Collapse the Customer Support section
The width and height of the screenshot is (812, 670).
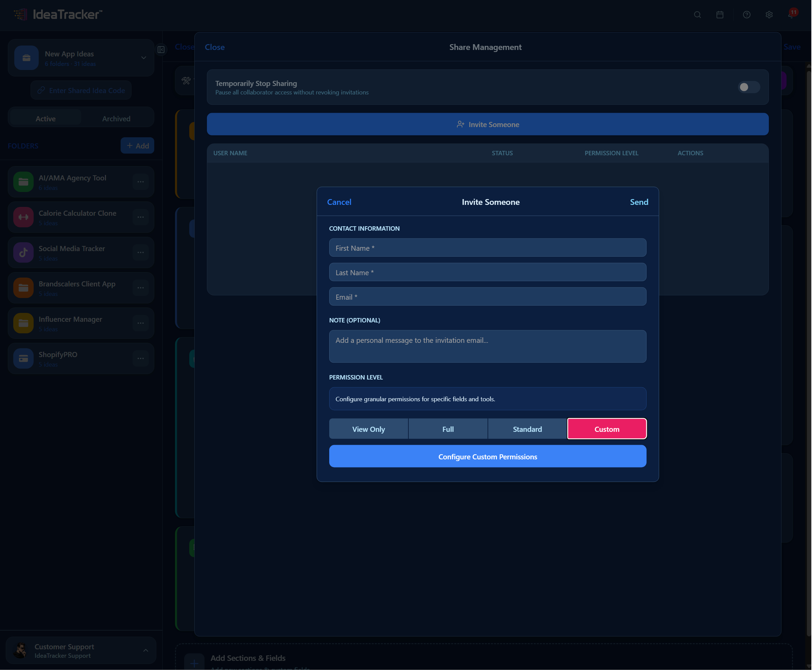click(x=146, y=650)
